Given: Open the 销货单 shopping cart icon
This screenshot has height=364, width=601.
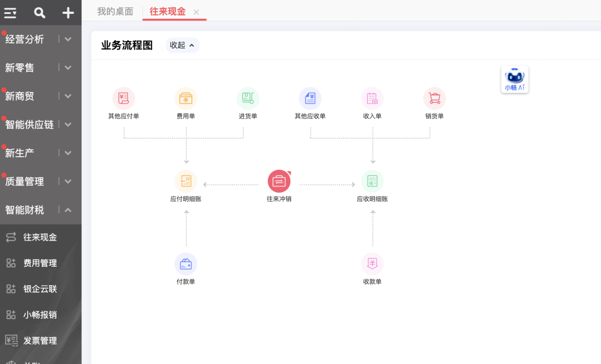Looking at the screenshot, I should pos(434,98).
